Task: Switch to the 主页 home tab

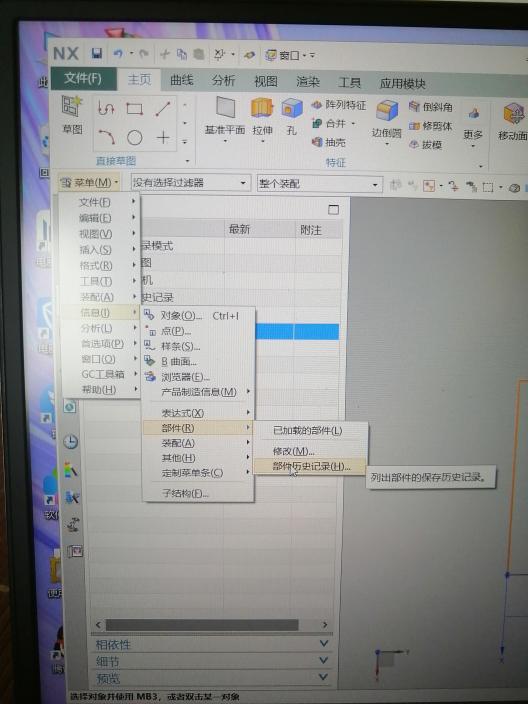Action: [x=140, y=79]
